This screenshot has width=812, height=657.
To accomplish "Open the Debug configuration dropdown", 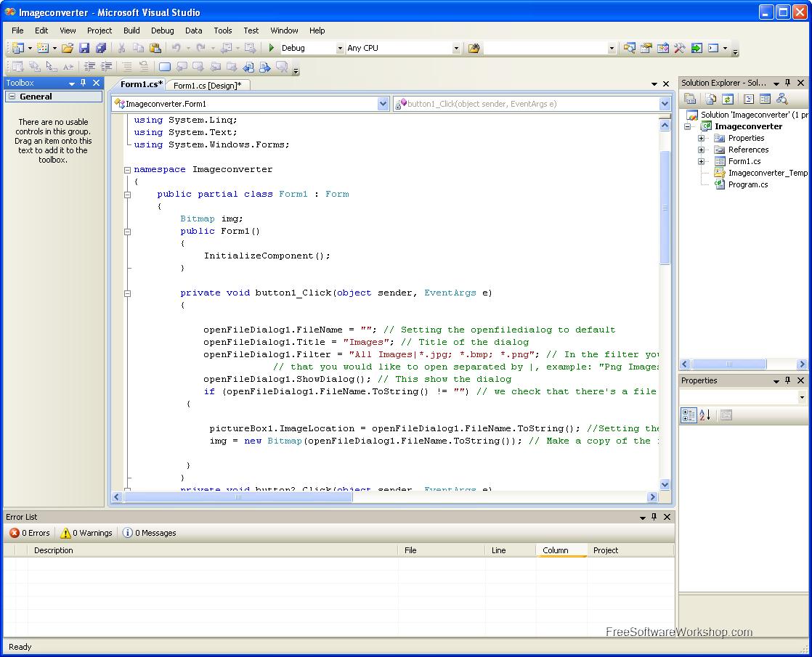I will (x=340, y=48).
